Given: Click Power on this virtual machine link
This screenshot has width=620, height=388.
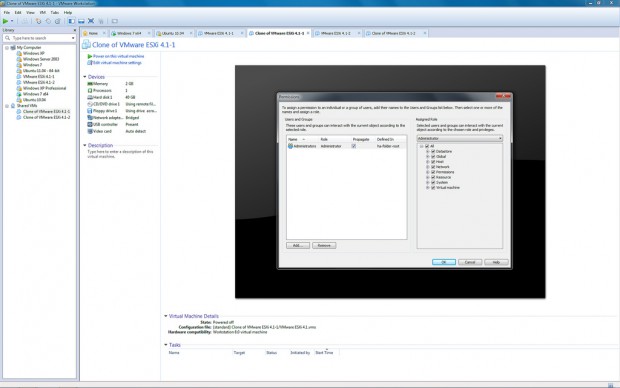Looking at the screenshot, I should (x=119, y=56).
